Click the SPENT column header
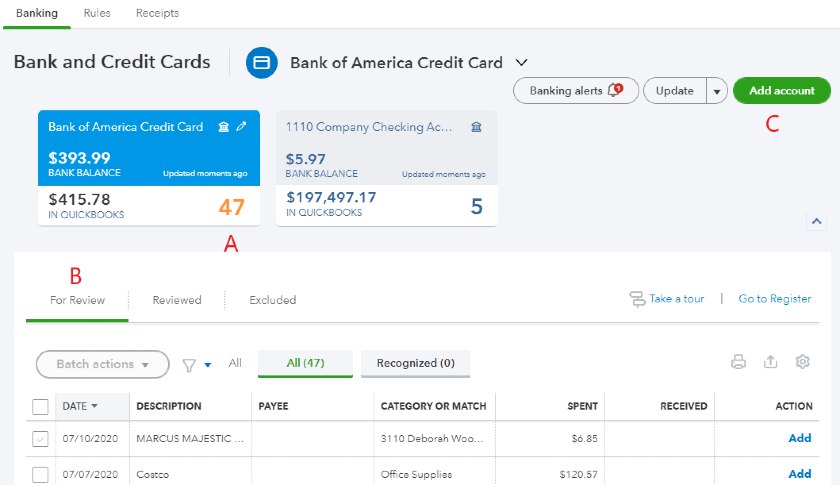The width and height of the screenshot is (840, 485). coord(582,406)
